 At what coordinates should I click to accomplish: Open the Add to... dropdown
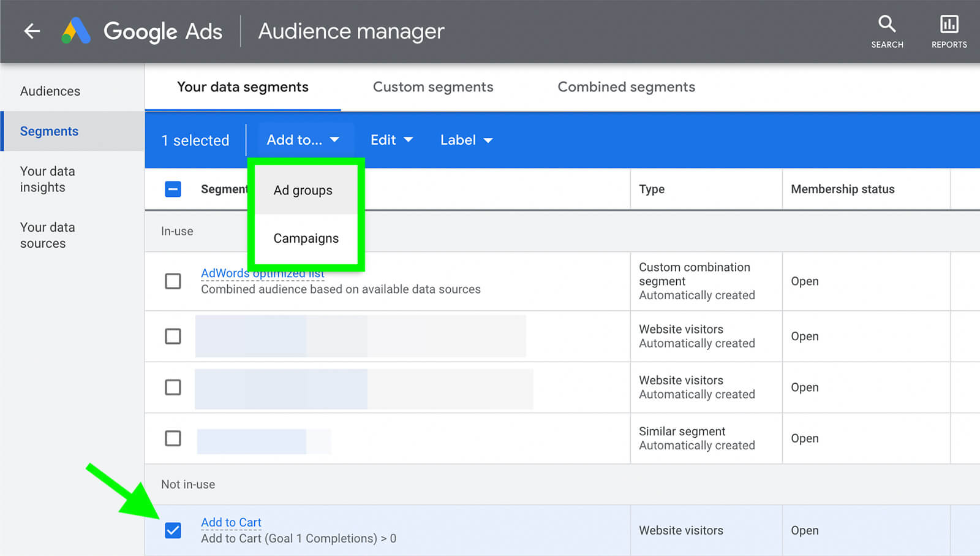pyautogui.click(x=303, y=140)
